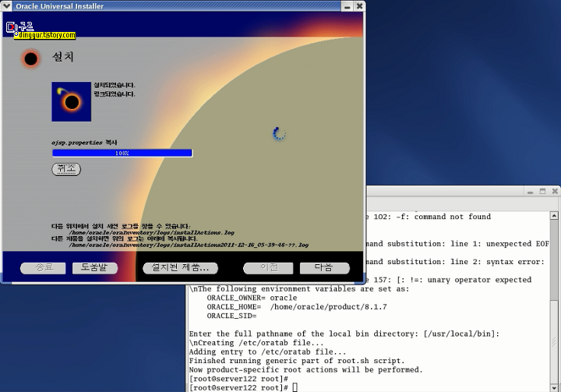Click 'Finished running generic part' terminal line
This screenshot has width=561, height=392.
[297, 361]
